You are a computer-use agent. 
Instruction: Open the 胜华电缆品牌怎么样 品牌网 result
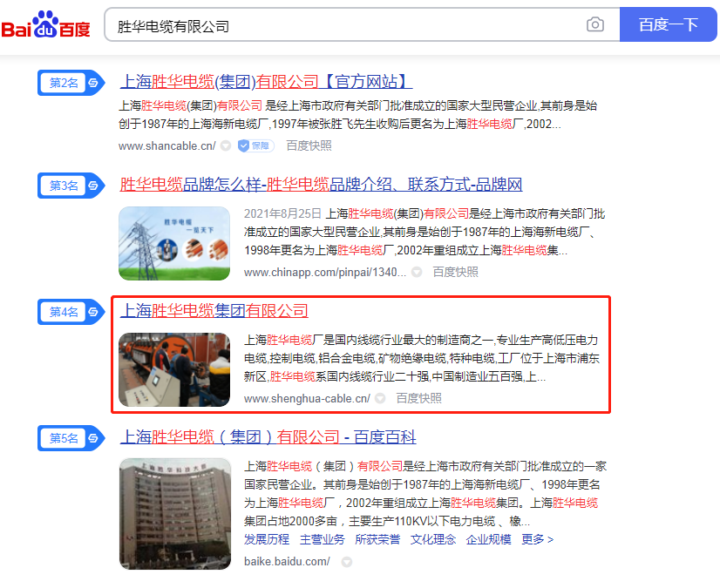tap(321, 185)
